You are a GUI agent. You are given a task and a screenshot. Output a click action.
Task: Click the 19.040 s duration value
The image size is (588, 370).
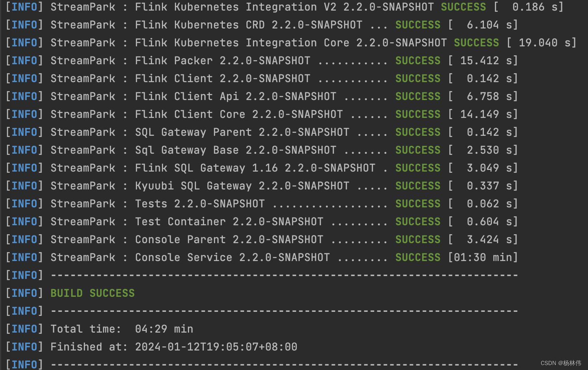[545, 43]
